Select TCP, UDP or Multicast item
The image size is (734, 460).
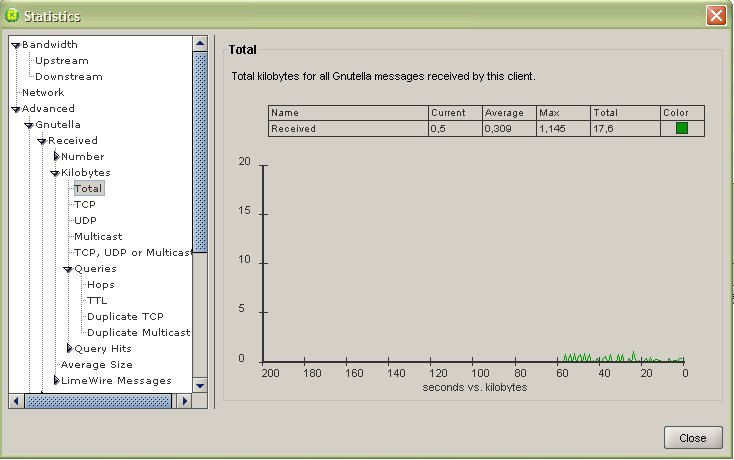click(x=133, y=253)
